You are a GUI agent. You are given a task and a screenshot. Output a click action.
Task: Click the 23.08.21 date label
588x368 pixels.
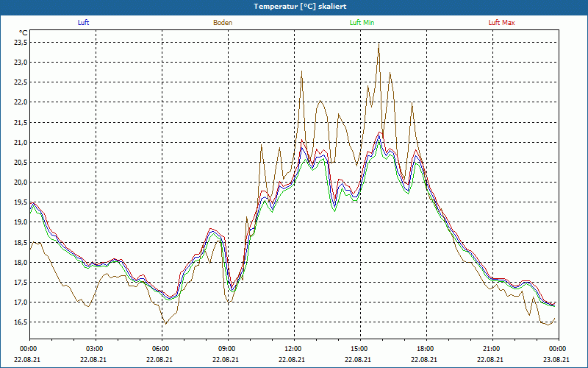[556, 359]
